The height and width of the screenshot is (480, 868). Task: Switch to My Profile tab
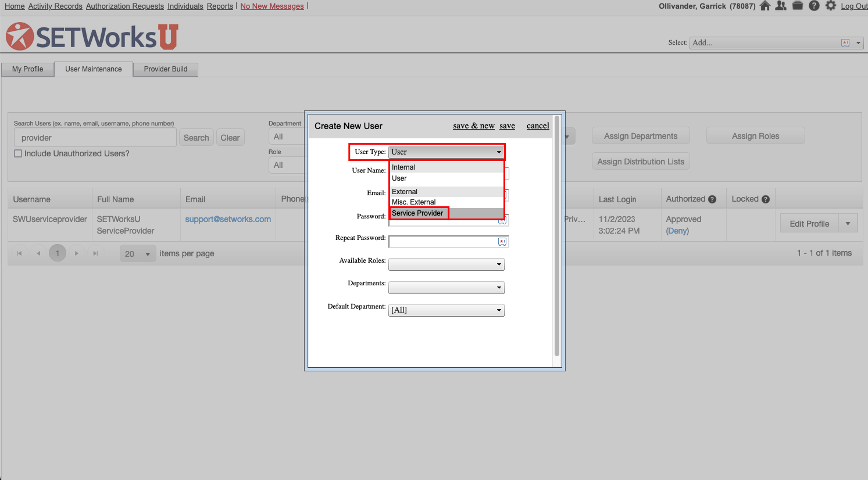pos(27,69)
